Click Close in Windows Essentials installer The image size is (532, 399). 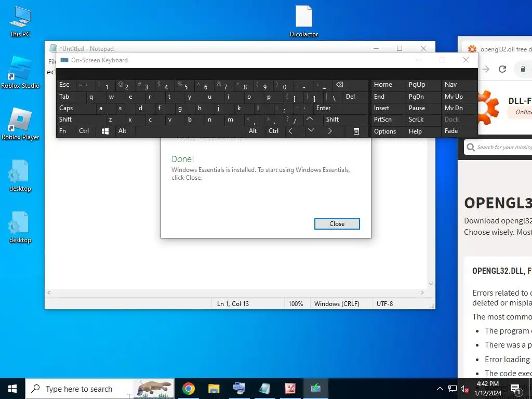tap(337, 224)
